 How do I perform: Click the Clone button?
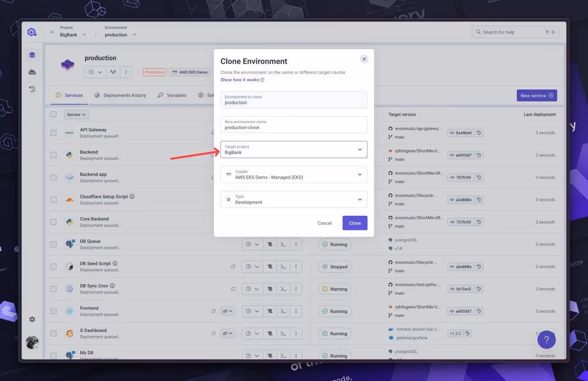[355, 223]
